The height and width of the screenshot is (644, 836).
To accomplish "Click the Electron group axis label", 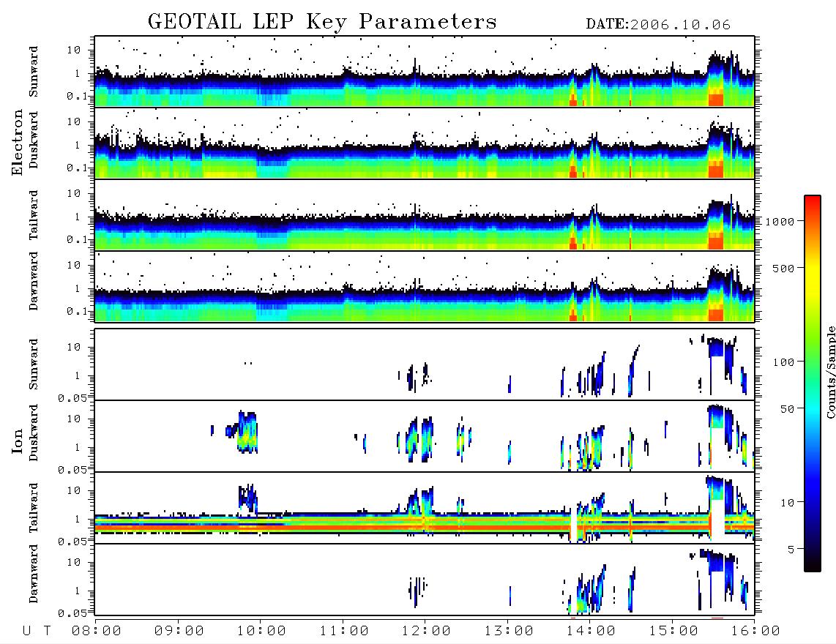I will tap(17, 142).
